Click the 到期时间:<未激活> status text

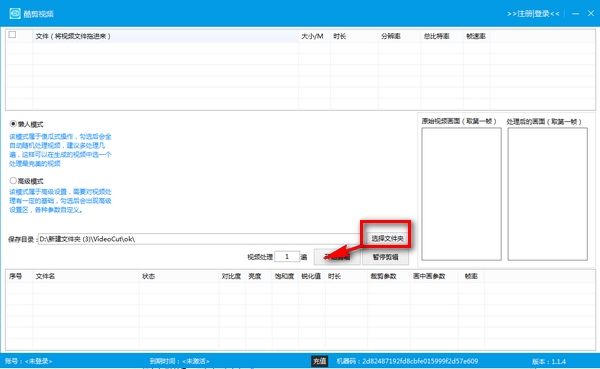(179, 361)
